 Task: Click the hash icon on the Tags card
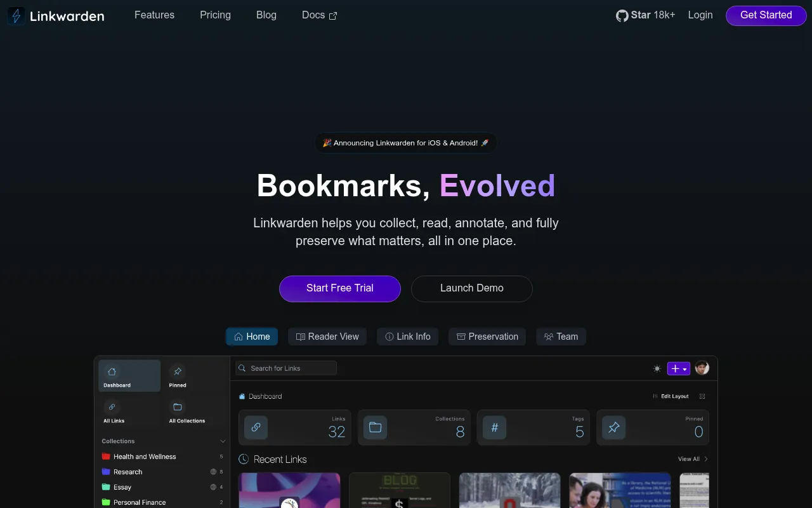[494, 427]
